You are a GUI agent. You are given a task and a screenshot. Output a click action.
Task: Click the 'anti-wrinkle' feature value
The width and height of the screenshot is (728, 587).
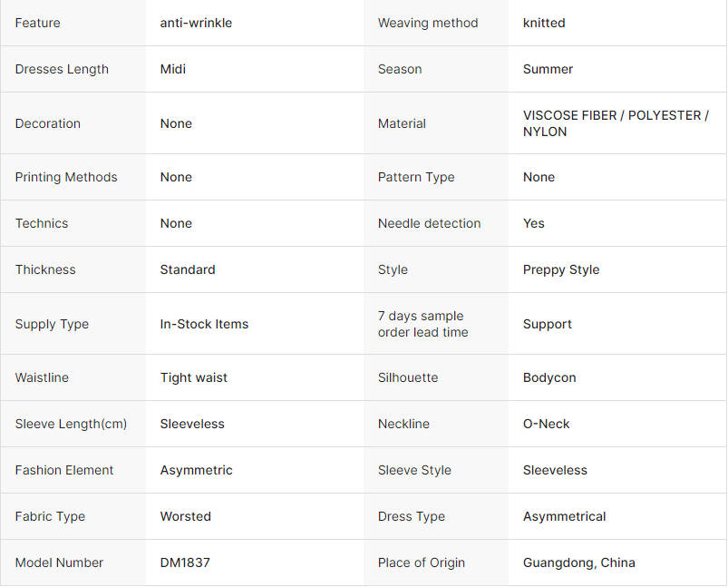point(196,23)
